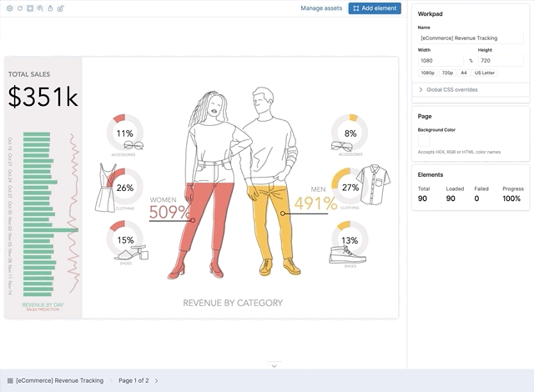Click the Height input field
The height and width of the screenshot is (392, 534).
500,61
